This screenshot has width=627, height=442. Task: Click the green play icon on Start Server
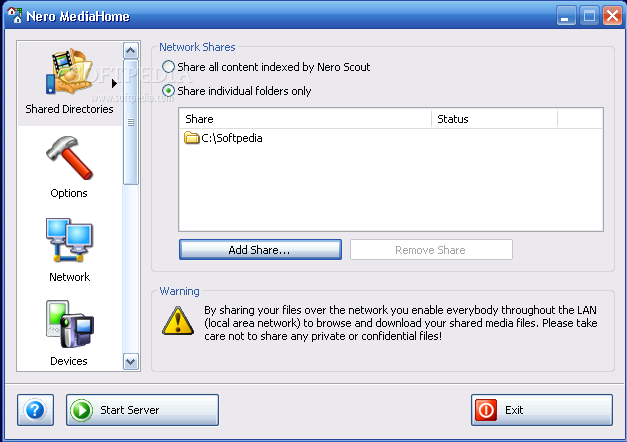tap(81, 410)
